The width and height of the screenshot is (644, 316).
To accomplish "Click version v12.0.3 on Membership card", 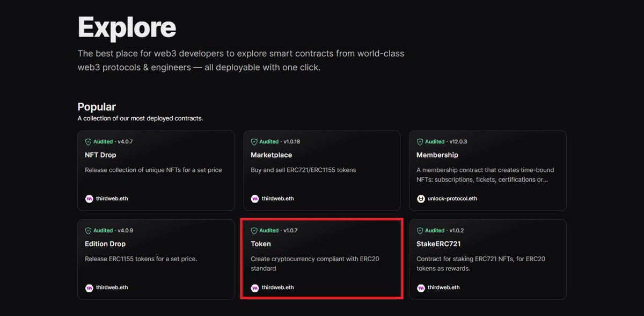I will click(x=458, y=142).
